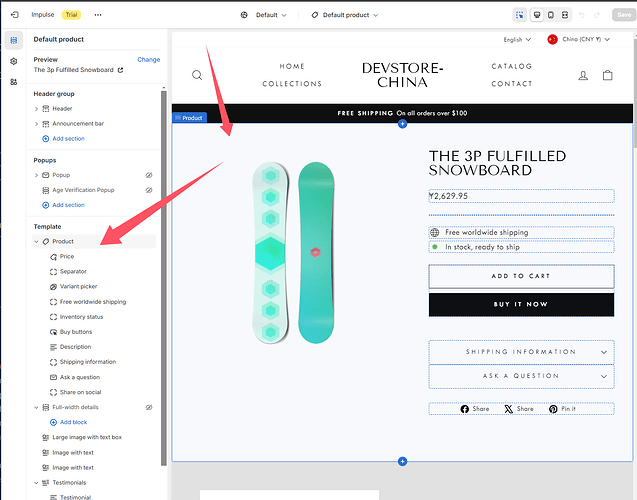Expand the Popup section
This screenshot has height=500, width=637.
[36, 175]
